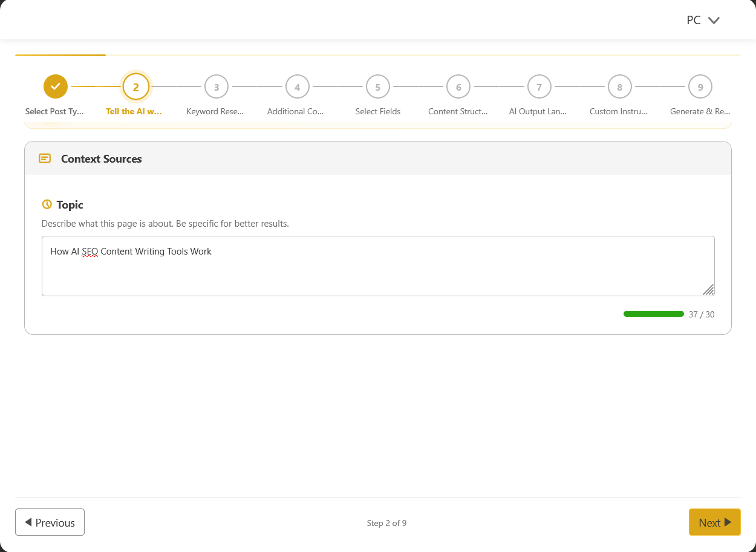Click the step 2 circle in wizard
Viewport: 756px width, 552px height.
coord(135,87)
